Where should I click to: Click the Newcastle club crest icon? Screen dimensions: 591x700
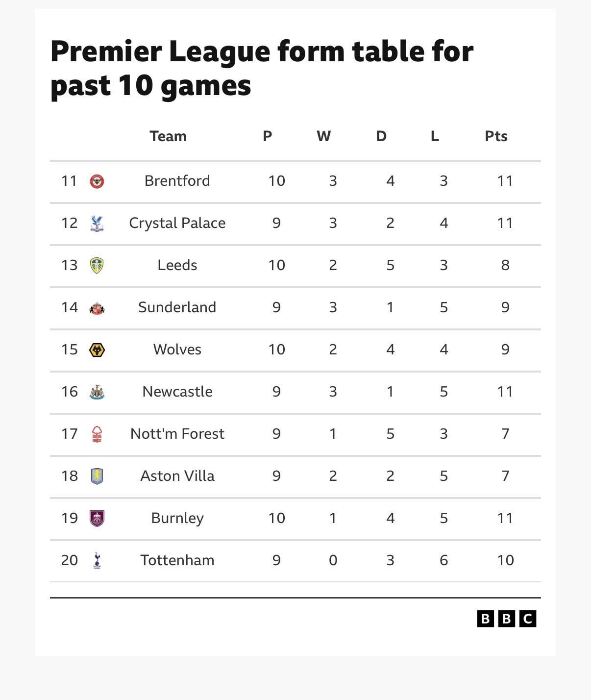[97, 392]
